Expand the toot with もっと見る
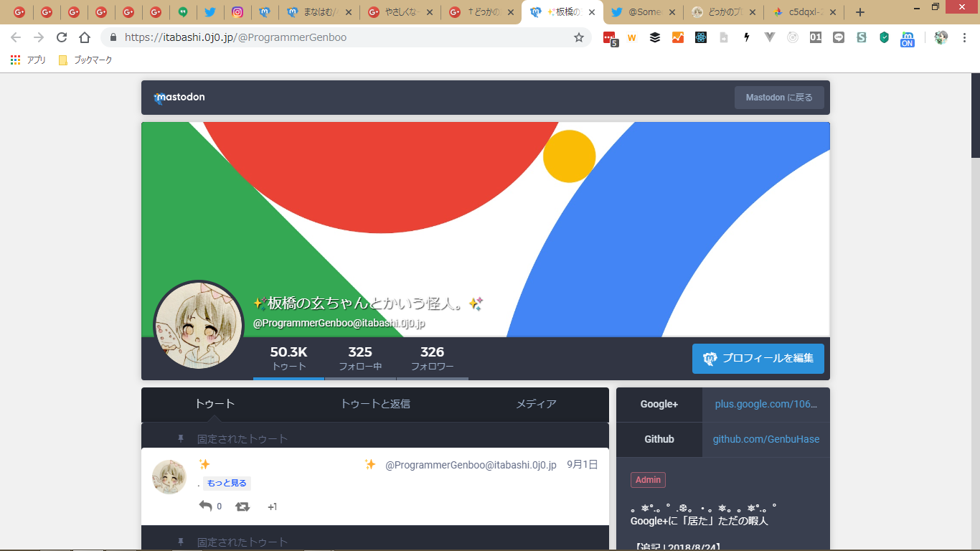This screenshot has height=551, width=980. 227,484
